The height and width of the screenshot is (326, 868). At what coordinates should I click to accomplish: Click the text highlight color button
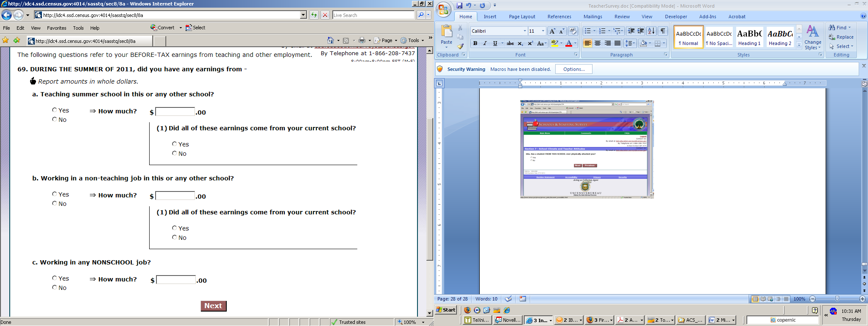click(554, 43)
